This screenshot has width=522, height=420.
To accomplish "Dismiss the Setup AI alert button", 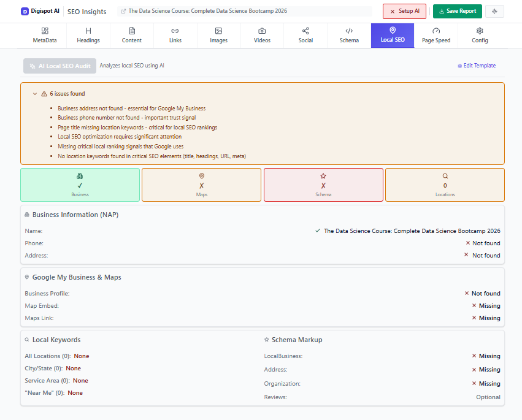I will [404, 11].
